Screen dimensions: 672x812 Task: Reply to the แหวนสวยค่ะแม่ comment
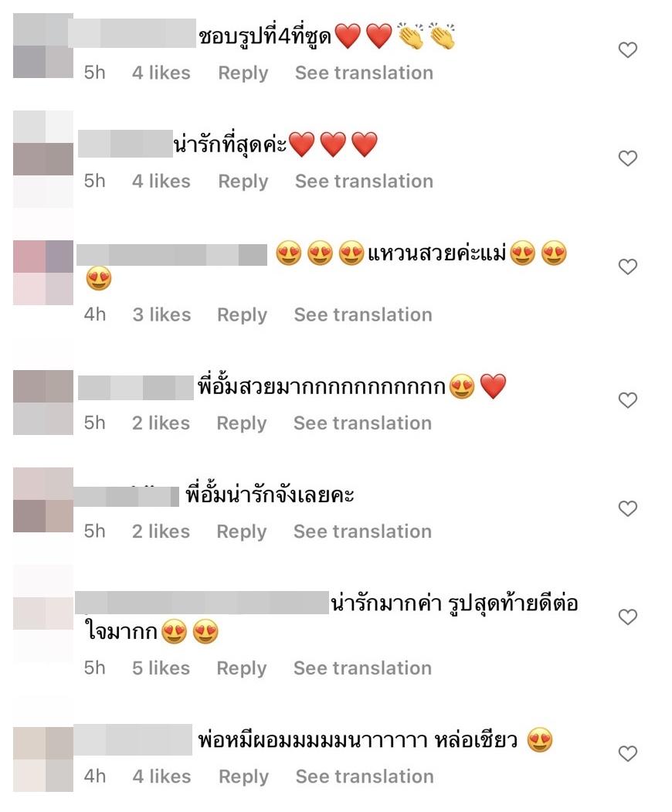242,315
